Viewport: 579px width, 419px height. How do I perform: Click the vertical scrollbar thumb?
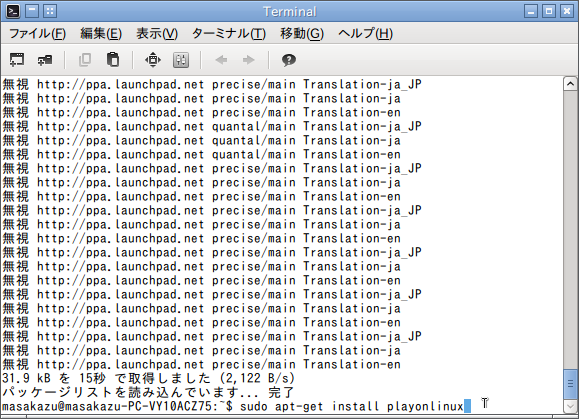point(570,384)
